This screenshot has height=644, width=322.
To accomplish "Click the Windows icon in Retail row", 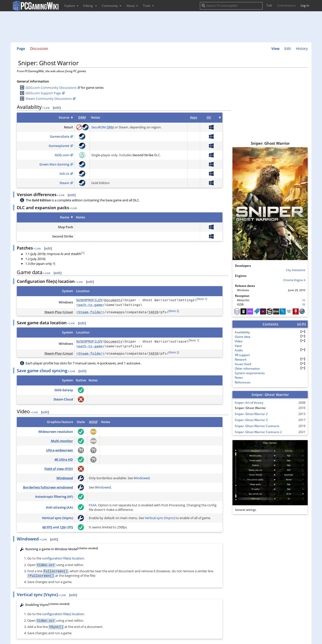I will point(211,127).
